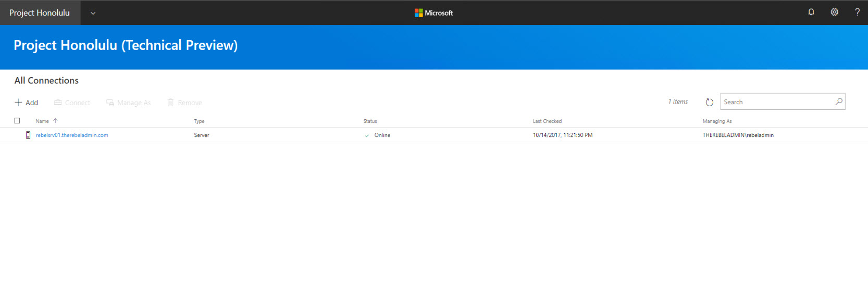
Task: Click the server icon beside rebelsrv01
Action: [28, 135]
